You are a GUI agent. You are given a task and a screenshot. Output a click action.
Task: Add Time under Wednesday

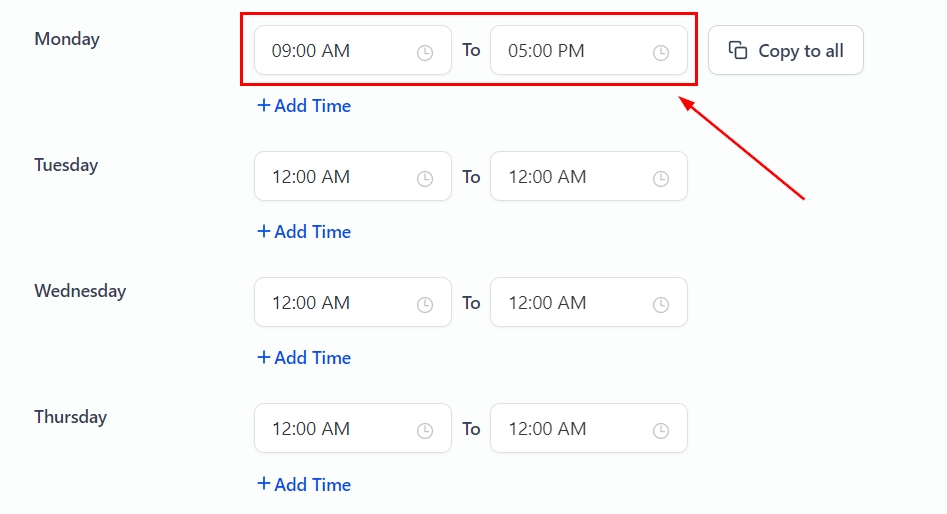(x=304, y=357)
